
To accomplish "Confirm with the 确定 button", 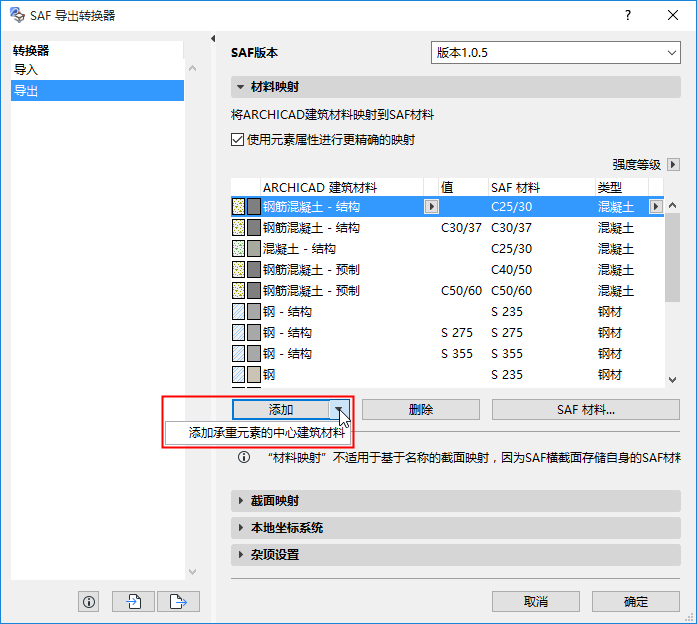I will pyautogui.click(x=636, y=602).
